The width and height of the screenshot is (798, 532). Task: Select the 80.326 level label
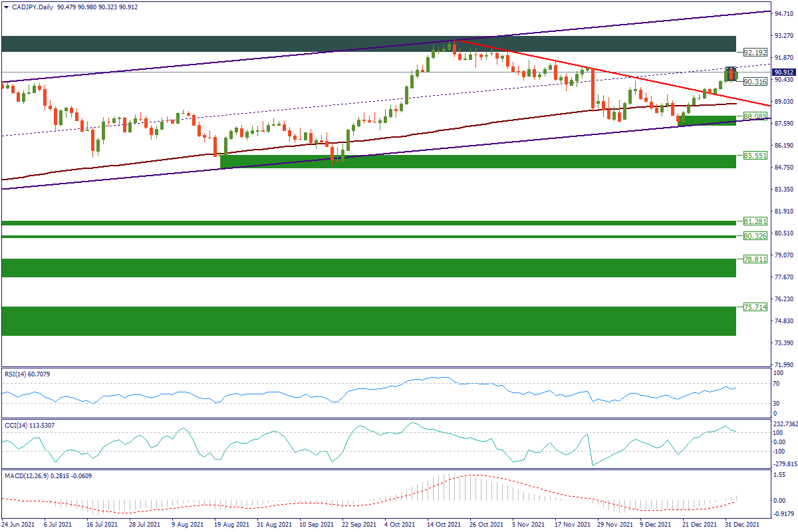pos(755,236)
